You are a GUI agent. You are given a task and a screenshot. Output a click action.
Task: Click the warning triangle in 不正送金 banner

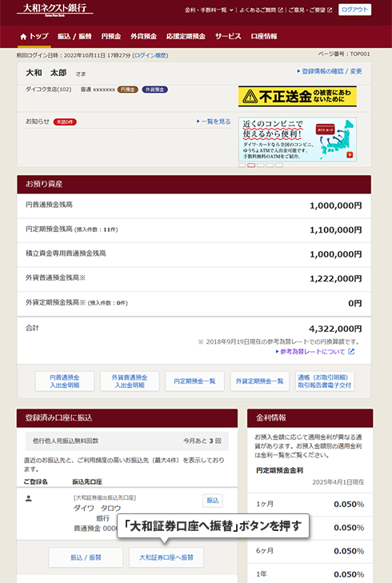250,96
